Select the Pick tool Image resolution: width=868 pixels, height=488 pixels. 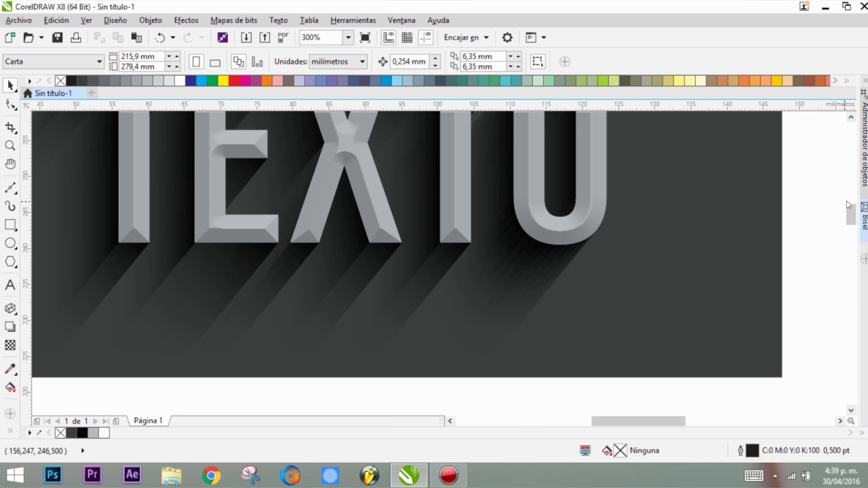[10, 85]
